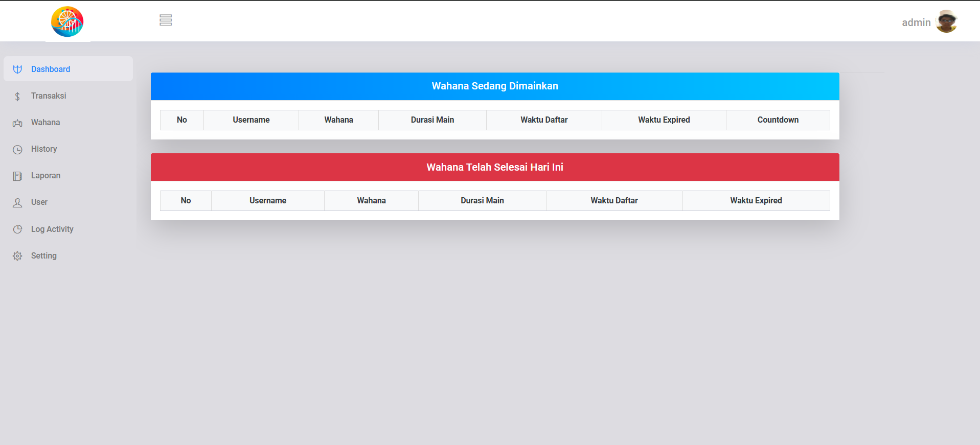The image size is (980, 445).
Task: Click the admin profile avatar
Action: 946,21
